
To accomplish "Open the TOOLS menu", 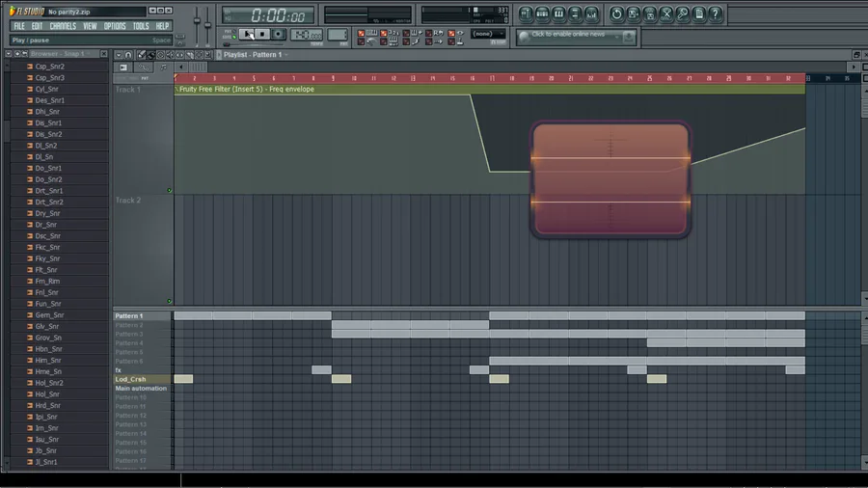I will click(x=141, y=26).
